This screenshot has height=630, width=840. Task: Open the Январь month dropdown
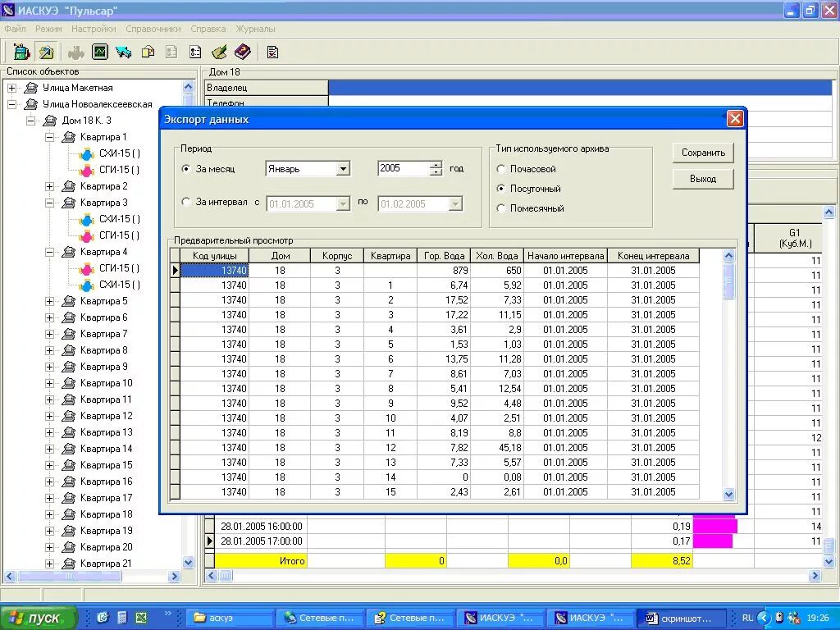344,169
